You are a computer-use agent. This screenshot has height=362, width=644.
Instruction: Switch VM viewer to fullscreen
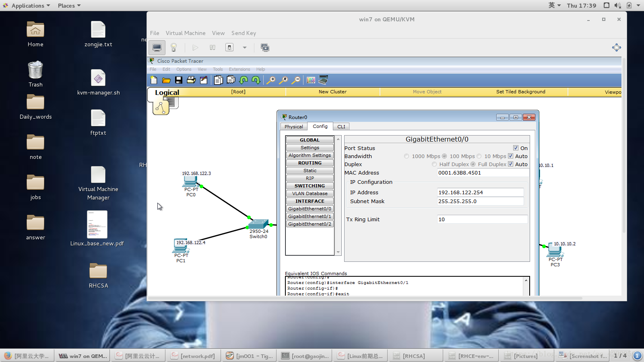tap(617, 47)
